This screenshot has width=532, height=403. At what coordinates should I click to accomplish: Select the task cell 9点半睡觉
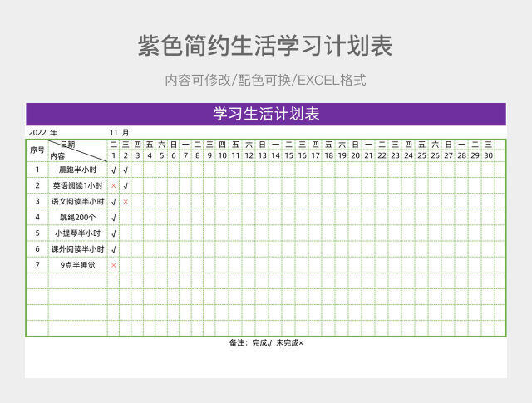click(77, 265)
